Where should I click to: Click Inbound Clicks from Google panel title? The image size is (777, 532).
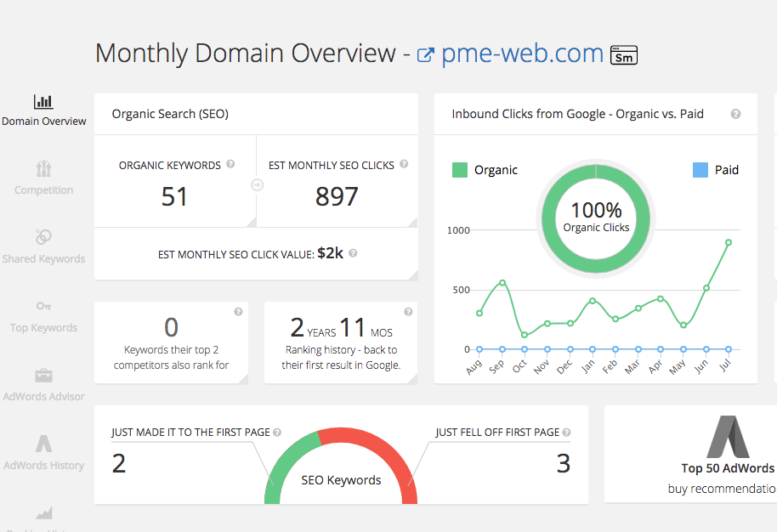tap(577, 114)
